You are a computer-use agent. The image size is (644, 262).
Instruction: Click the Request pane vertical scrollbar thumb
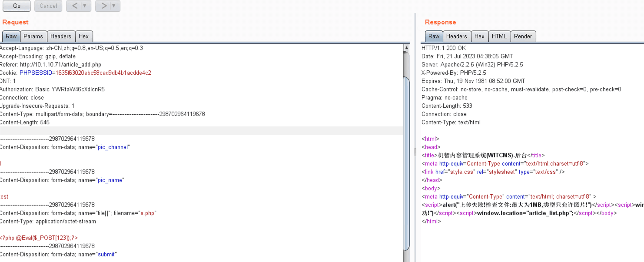point(407,164)
